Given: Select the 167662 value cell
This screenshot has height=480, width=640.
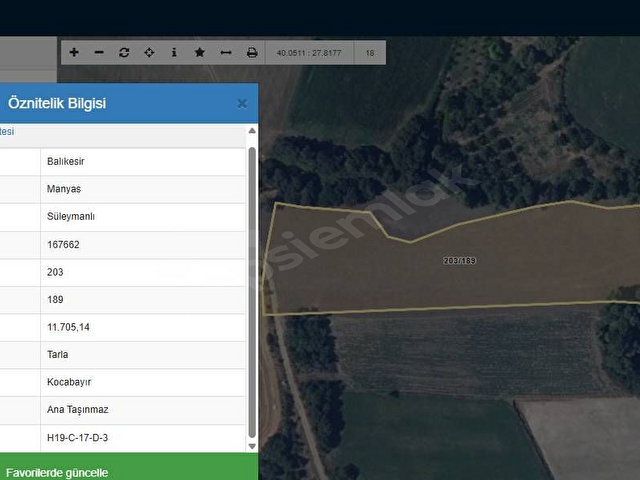Looking at the screenshot, I should (x=143, y=244).
